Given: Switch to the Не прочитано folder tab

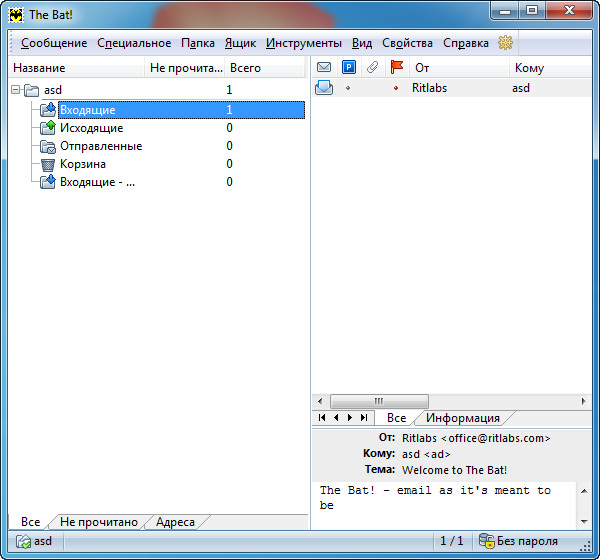Looking at the screenshot, I should (x=99, y=522).
